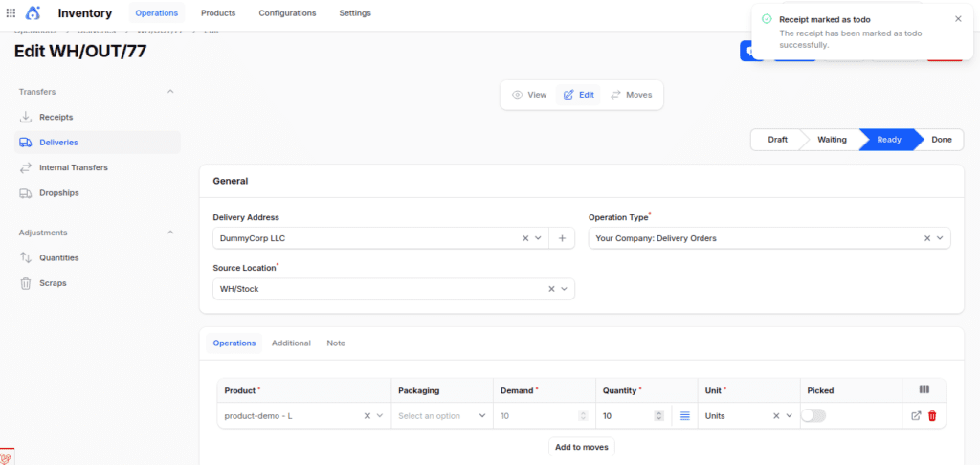The image size is (980, 465).
Task: Click the debug bar icon bottom-left
Action: [x=6, y=458]
